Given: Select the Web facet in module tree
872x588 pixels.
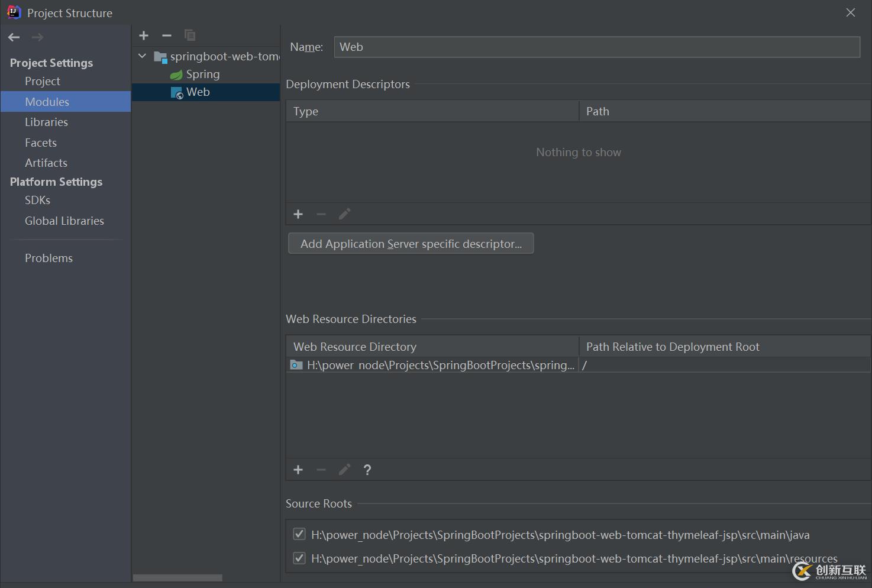Looking at the screenshot, I should pos(198,92).
